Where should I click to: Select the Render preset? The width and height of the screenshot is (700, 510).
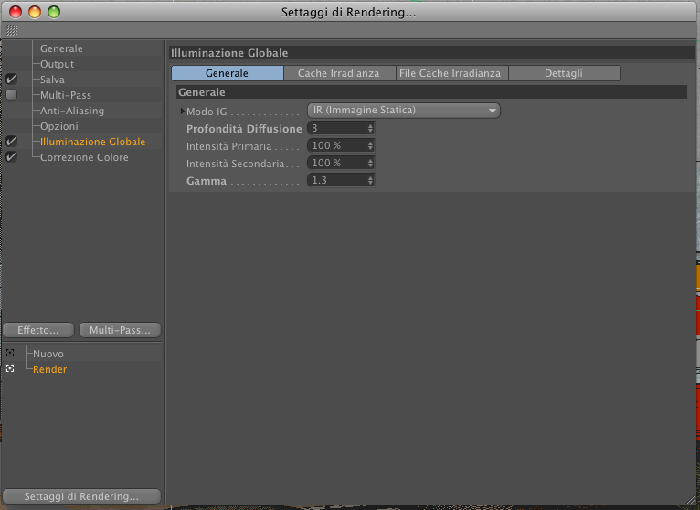click(50, 369)
